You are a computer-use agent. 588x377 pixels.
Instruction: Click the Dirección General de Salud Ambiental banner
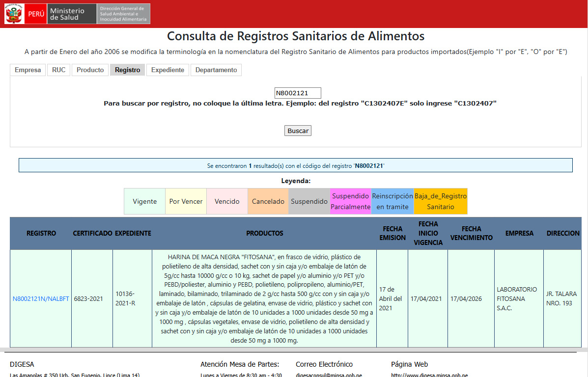pos(123,14)
